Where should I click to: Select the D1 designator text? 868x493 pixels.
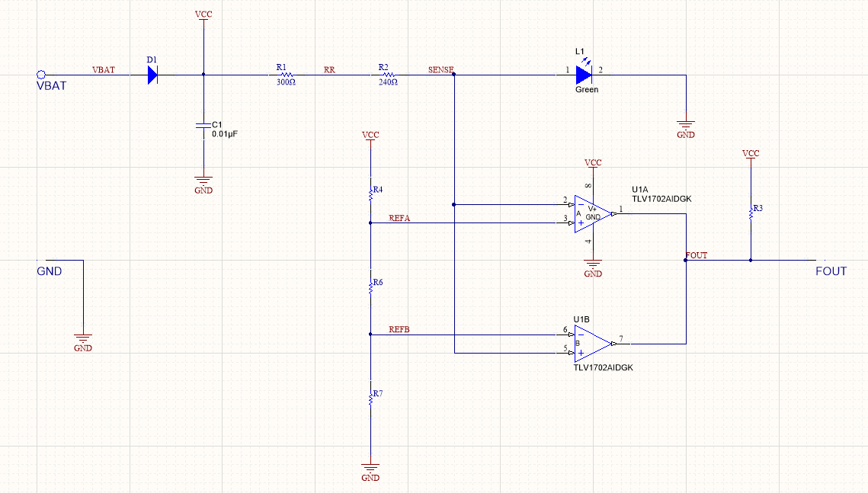pyautogui.click(x=152, y=59)
